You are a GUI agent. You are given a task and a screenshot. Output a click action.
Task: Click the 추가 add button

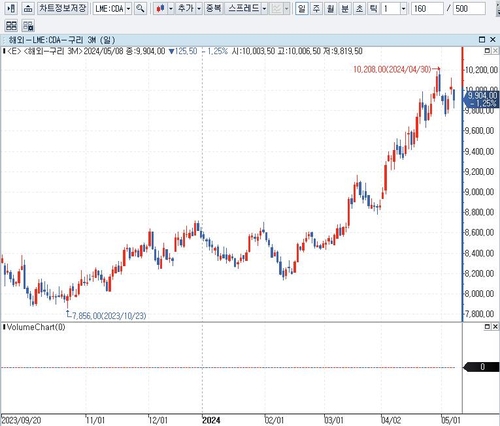click(186, 8)
